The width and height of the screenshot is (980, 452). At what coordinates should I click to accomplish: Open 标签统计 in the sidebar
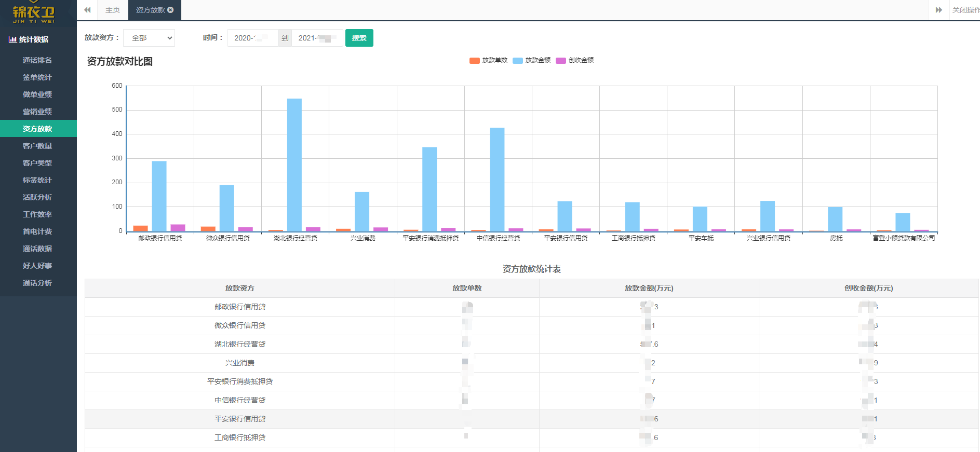37,180
